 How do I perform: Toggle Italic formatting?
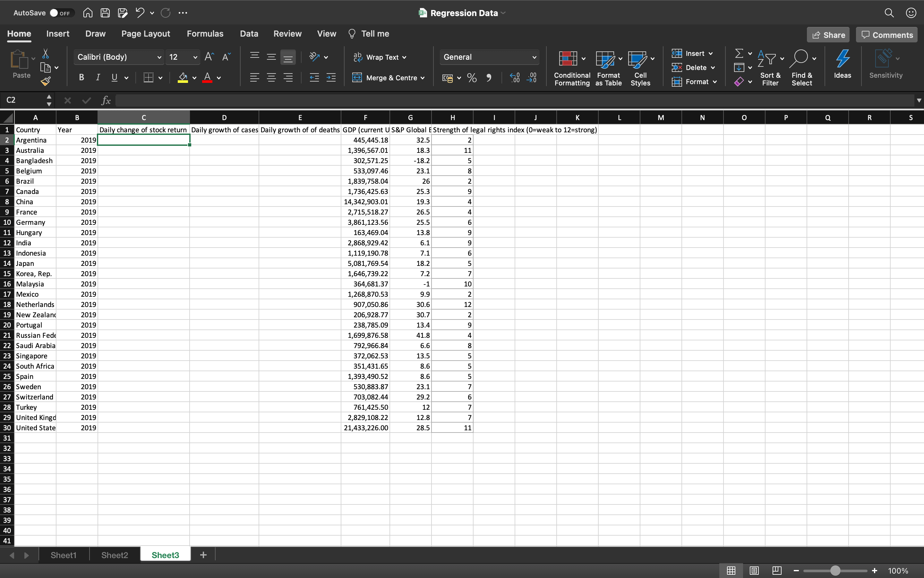tap(98, 78)
